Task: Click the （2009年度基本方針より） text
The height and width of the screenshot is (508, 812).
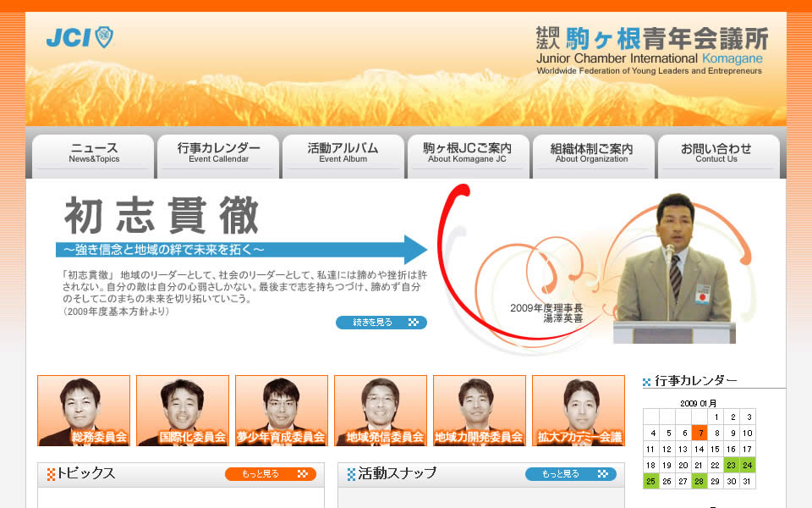Action: 116,312
